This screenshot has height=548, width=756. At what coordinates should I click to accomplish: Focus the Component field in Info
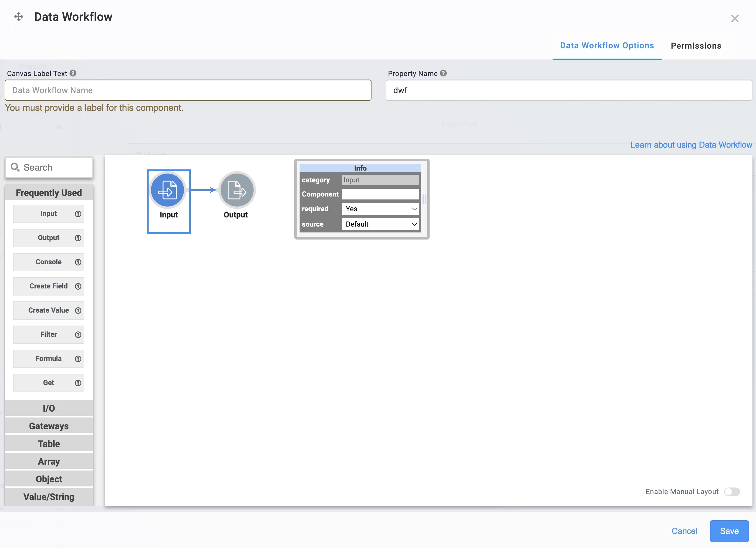pos(380,194)
